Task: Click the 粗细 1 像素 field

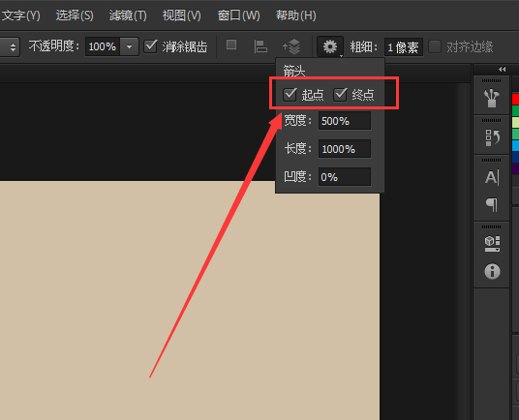Action: (404, 47)
